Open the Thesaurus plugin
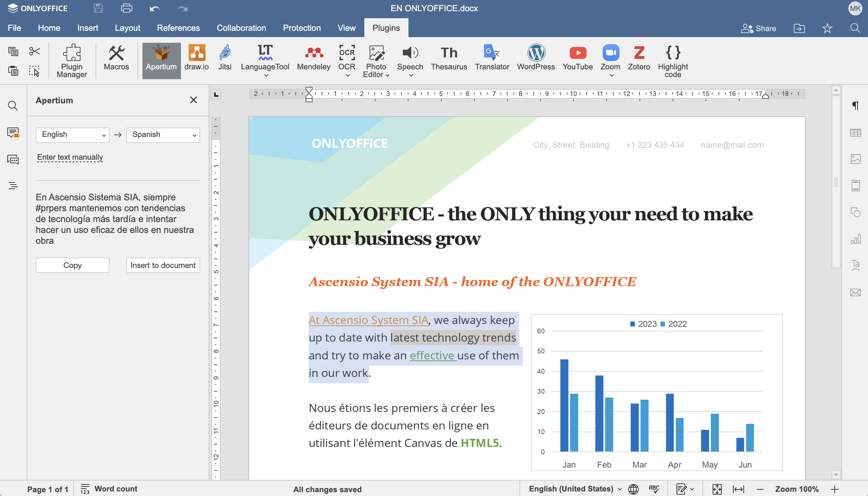The width and height of the screenshot is (868, 496). pos(449,58)
